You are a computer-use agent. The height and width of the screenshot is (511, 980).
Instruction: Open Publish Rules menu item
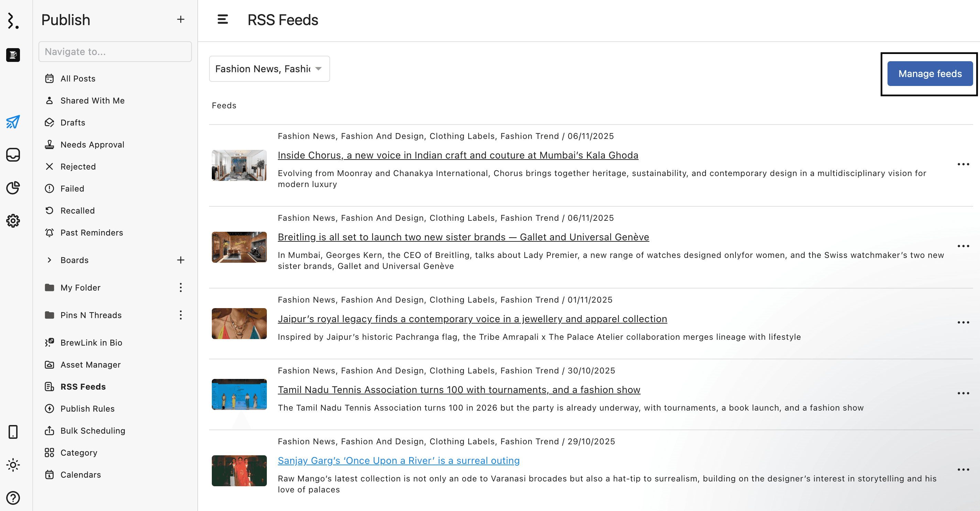click(x=87, y=409)
